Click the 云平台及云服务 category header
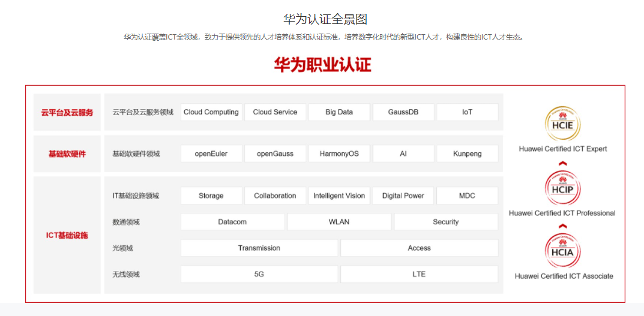The height and width of the screenshot is (316, 644). click(67, 112)
